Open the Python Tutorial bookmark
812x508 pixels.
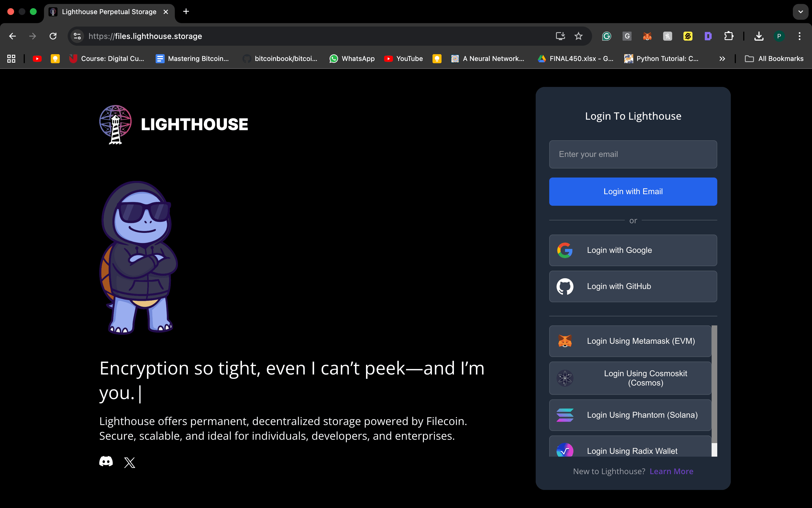point(662,59)
